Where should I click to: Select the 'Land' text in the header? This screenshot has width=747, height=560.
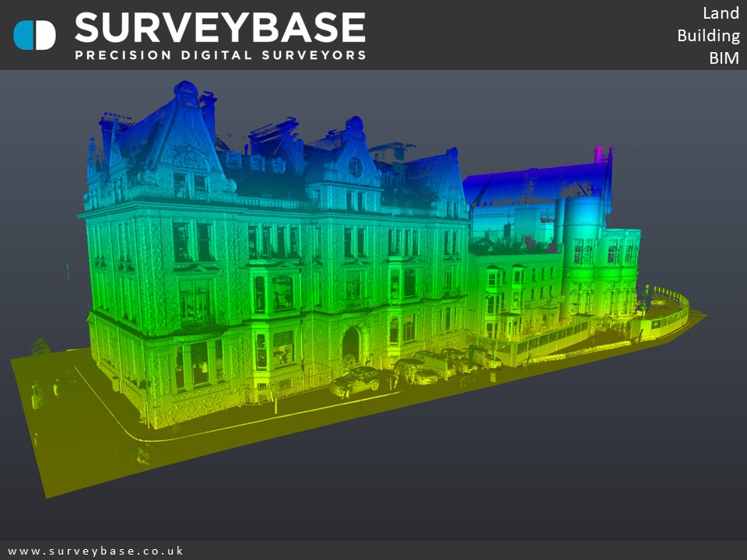coord(721,13)
